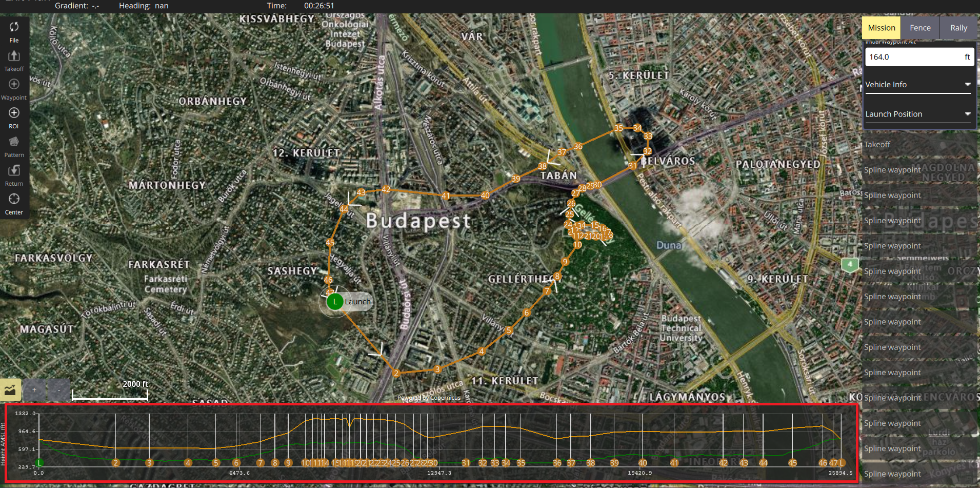
Task: Toggle the terrain profile chart icon
Action: click(x=10, y=390)
